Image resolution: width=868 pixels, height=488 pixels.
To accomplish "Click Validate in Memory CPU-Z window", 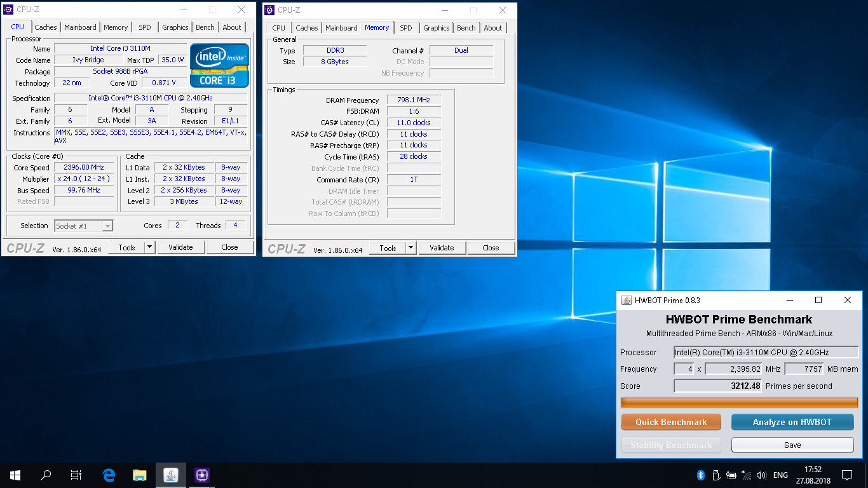I will pyautogui.click(x=442, y=248).
